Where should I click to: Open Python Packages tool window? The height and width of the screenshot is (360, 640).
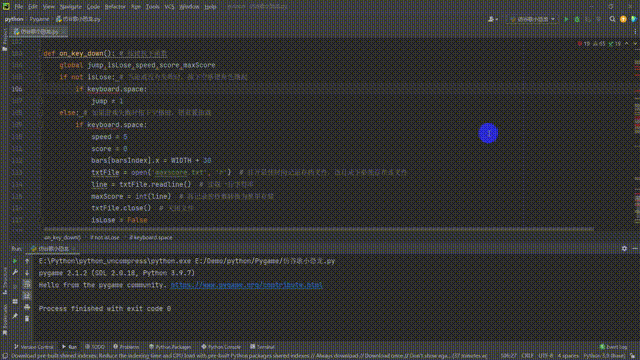pyautogui.click(x=170, y=347)
